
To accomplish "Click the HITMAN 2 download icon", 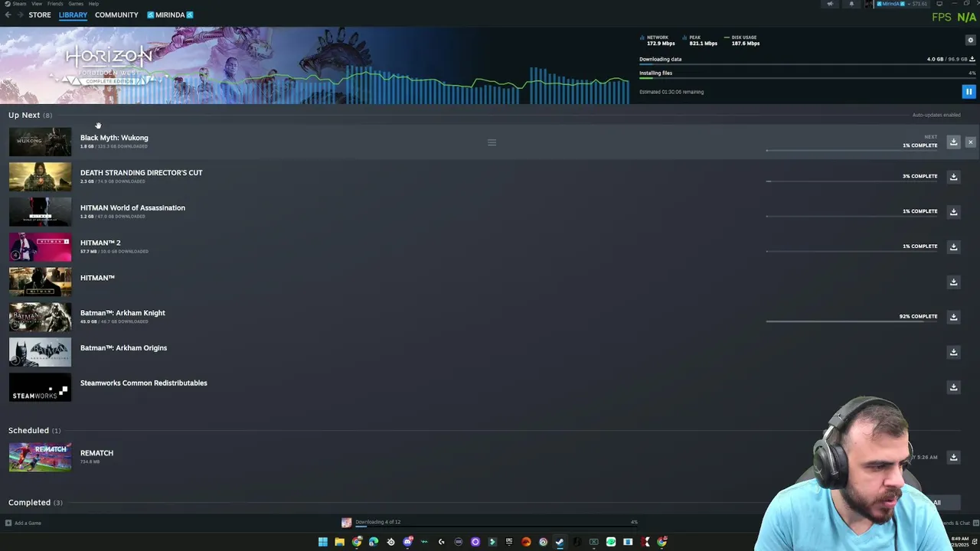I will pos(953,247).
